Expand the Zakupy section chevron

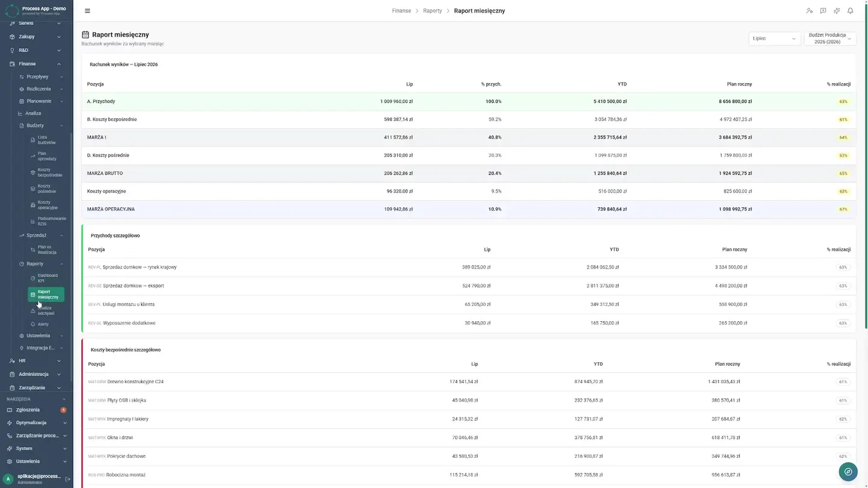[58, 37]
